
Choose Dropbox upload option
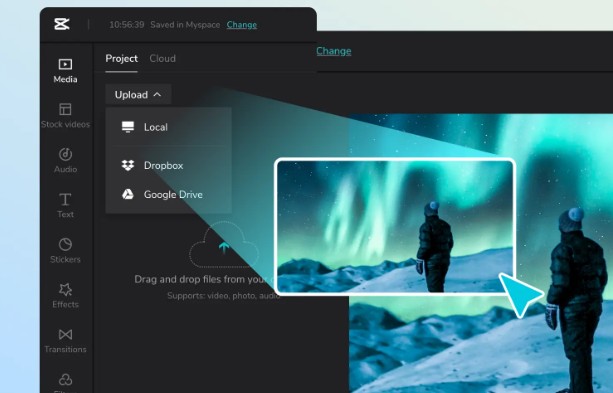pyautogui.click(x=169, y=165)
